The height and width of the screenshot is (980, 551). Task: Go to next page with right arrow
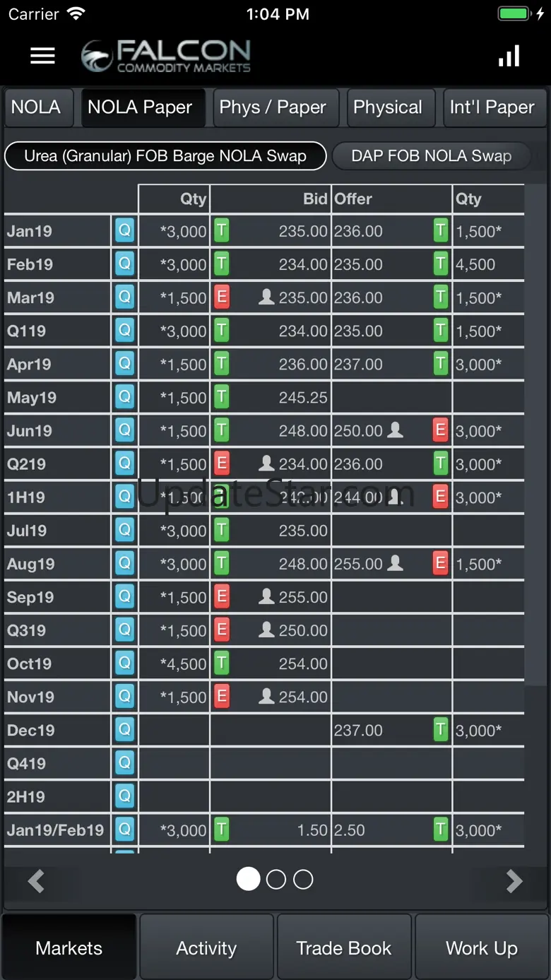coord(514,880)
